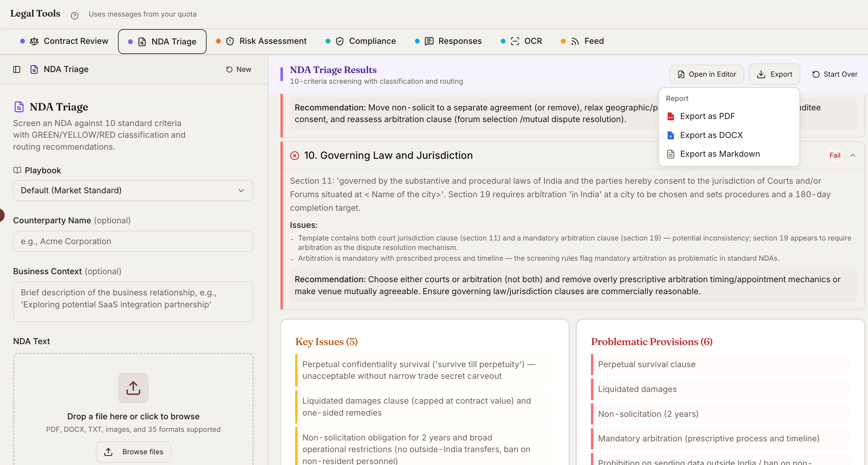This screenshot has width=868, height=465.
Task: Click the scan icon on OCR tab
Action: click(515, 41)
